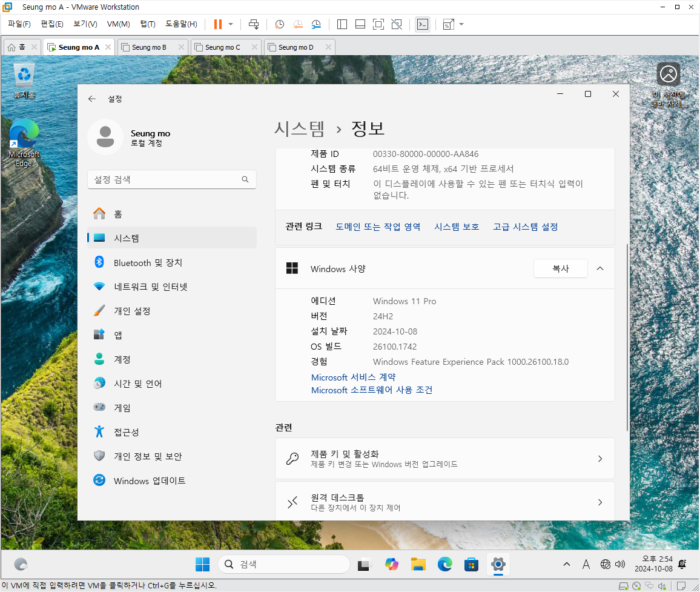700x592 pixels.
Task: Open the 파일(F) menu
Action: [x=19, y=24]
